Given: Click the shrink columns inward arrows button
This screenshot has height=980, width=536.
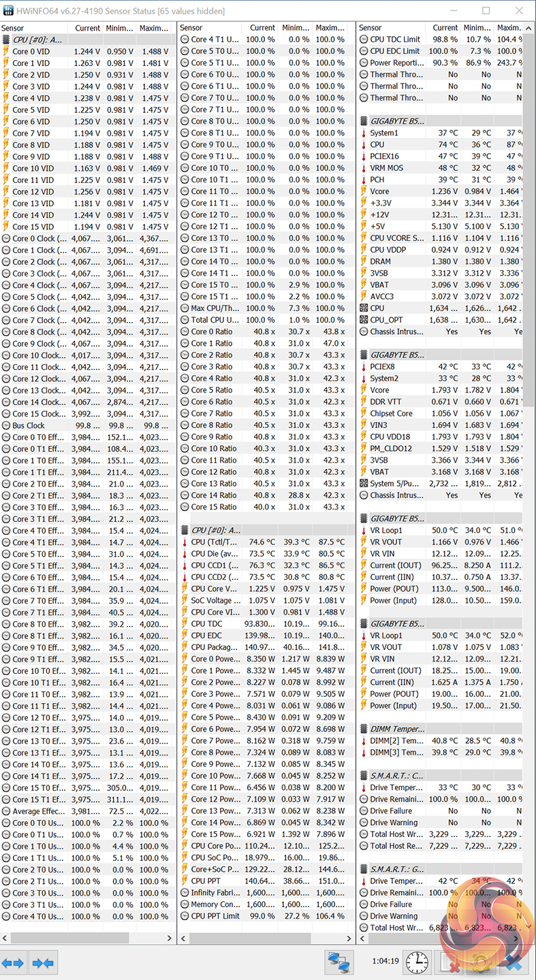Looking at the screenshot, I should (x=43, y=963).
